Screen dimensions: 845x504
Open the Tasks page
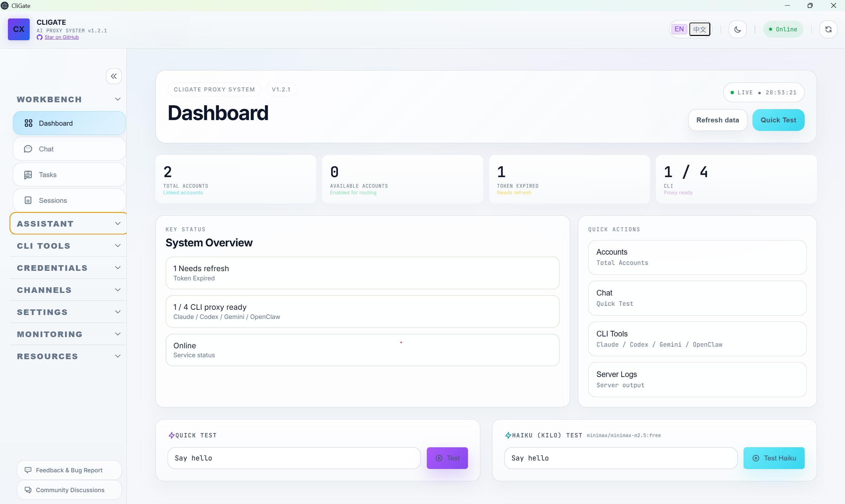click(x=69, y=175)
